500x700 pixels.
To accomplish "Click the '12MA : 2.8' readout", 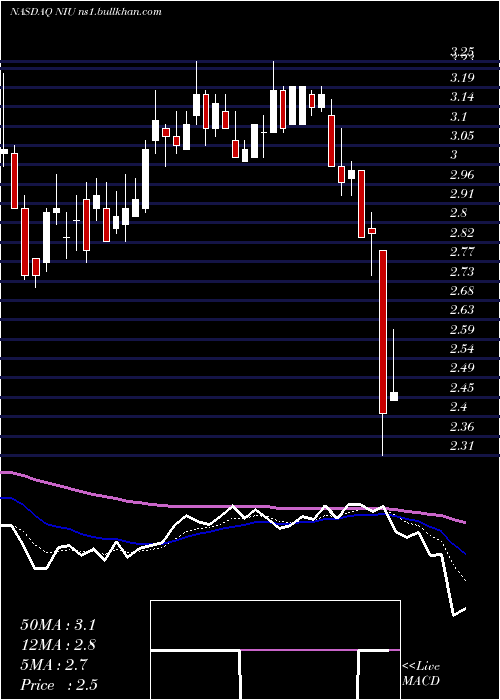I will click(58, 645).
